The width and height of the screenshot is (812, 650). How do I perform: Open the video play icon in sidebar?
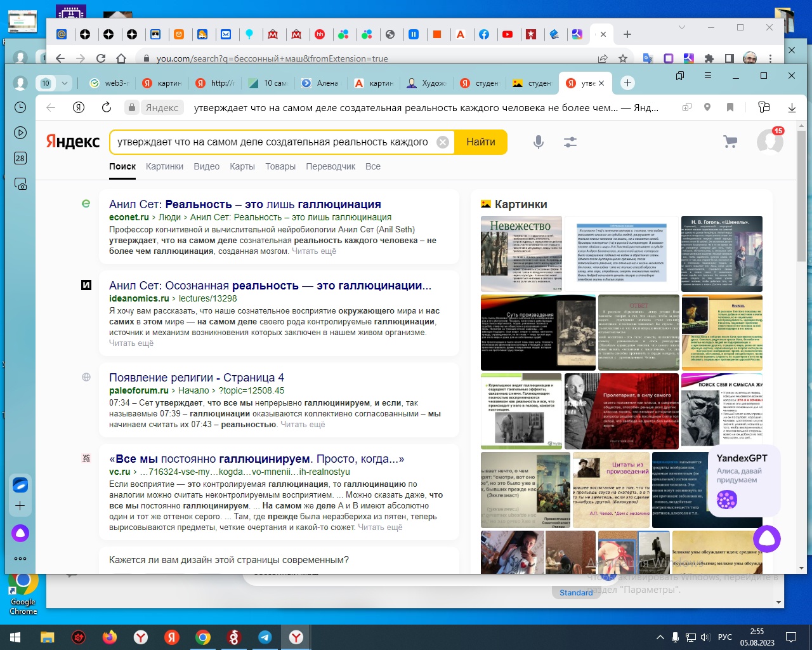[20, 133]
